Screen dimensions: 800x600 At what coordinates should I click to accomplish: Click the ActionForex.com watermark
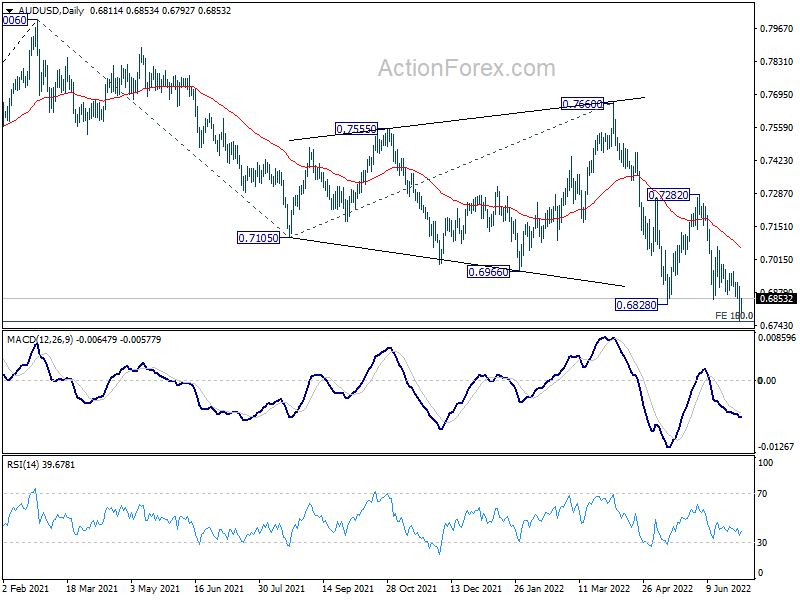[465, 68]
